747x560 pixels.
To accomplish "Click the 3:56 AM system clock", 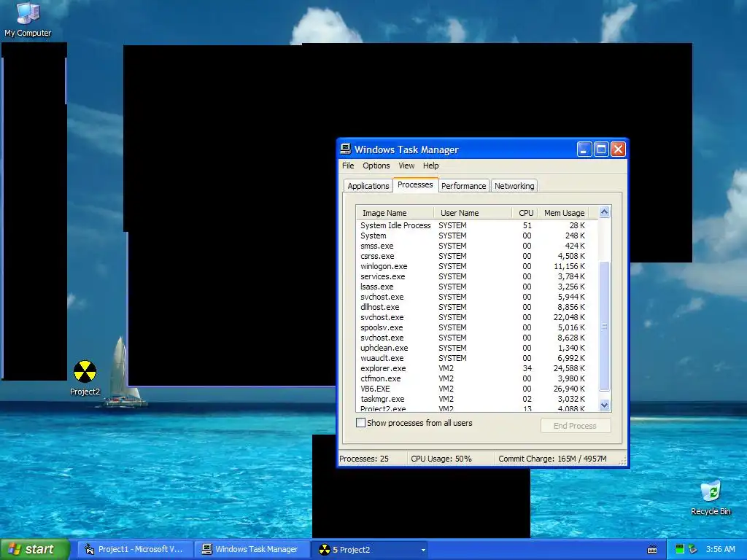I will click(720, 550).
